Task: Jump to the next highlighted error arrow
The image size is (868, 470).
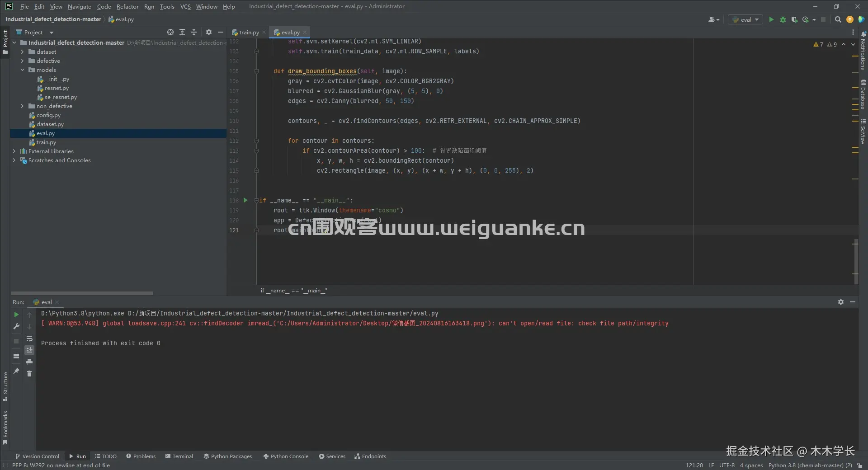Action: tap(853, 44)
